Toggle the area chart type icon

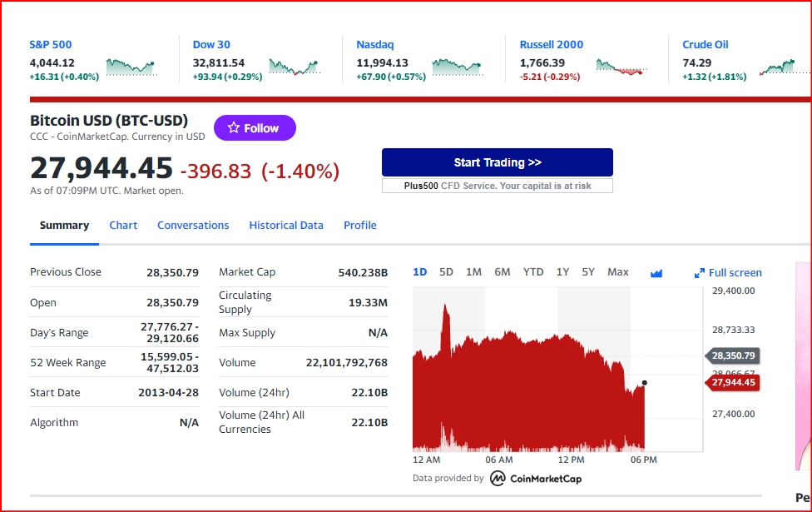click(x=656, y=273)
